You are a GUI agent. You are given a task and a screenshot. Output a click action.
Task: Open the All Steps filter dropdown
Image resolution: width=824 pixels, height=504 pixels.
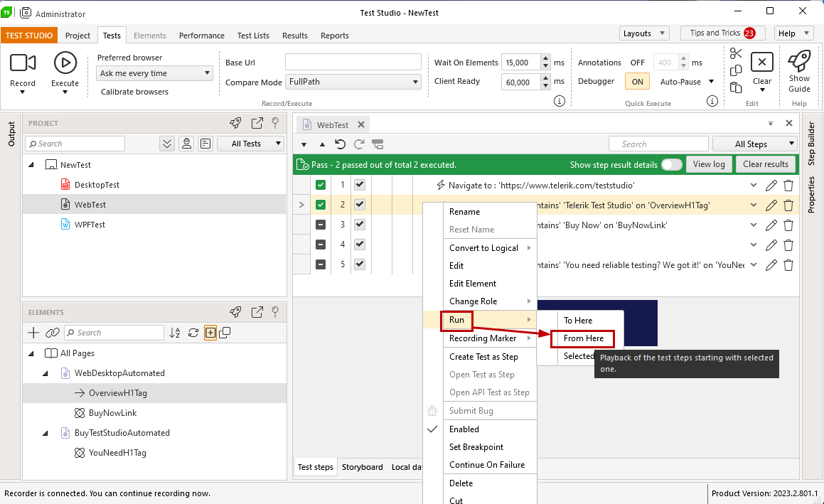(755, 144)
